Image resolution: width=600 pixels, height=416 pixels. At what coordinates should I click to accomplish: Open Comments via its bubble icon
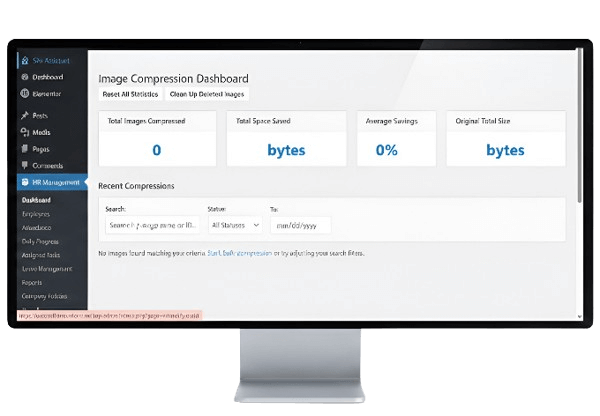[x=24, y=165]
